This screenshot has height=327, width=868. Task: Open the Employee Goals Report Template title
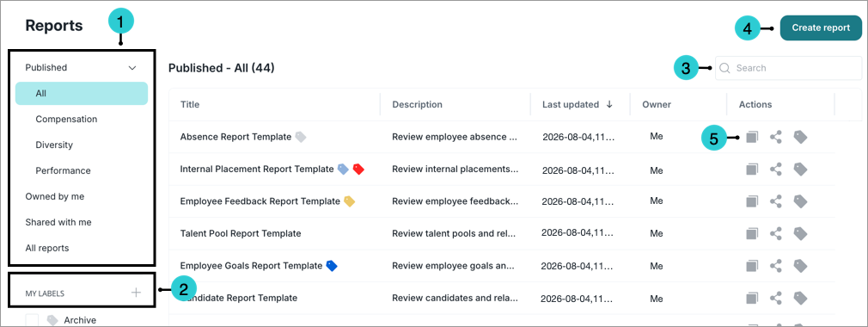click(251, 266)
